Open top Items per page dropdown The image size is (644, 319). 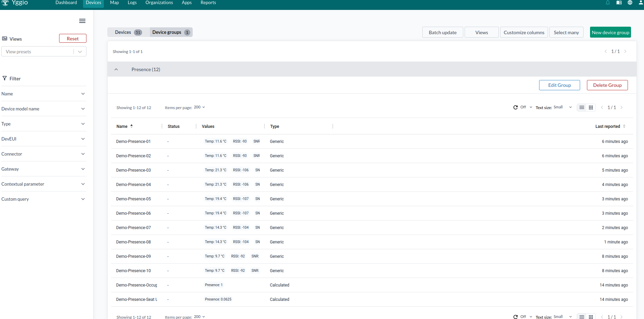pos(200,107)
